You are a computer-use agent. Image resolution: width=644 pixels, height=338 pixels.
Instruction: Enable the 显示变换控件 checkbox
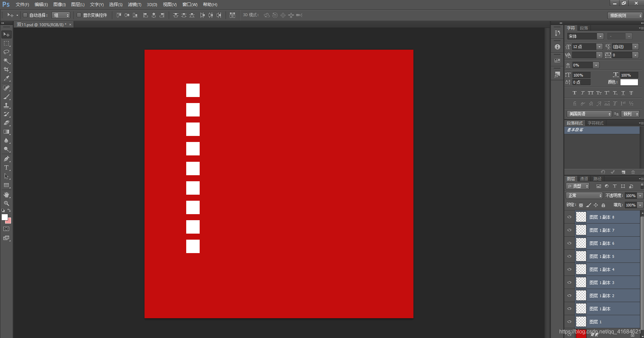(x=79, y=15)
